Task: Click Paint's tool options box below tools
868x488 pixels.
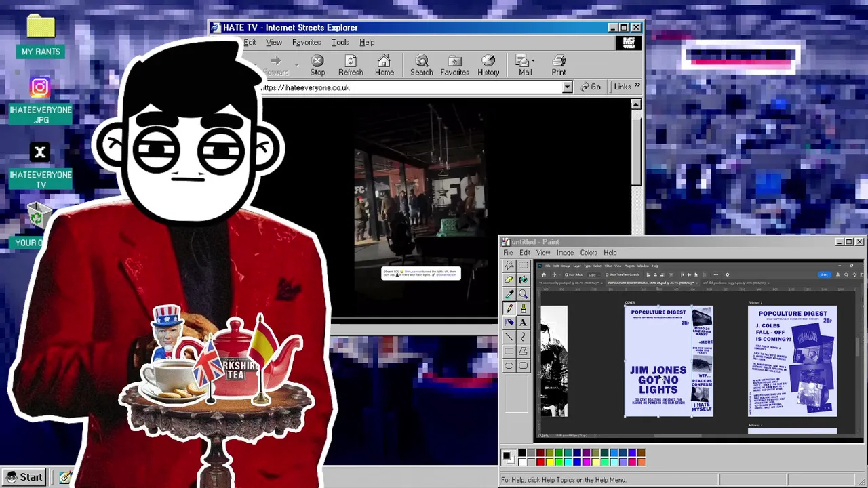Action: pos(515,394)
